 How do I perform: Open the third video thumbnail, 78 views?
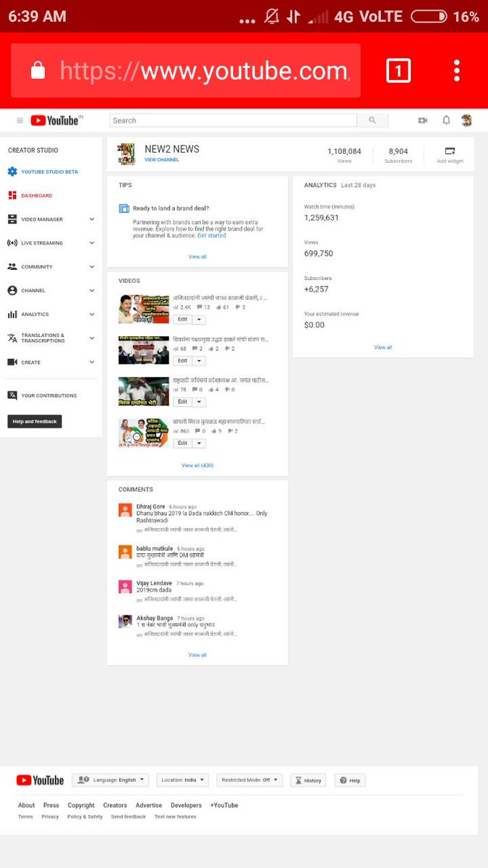tap(144, 391)
